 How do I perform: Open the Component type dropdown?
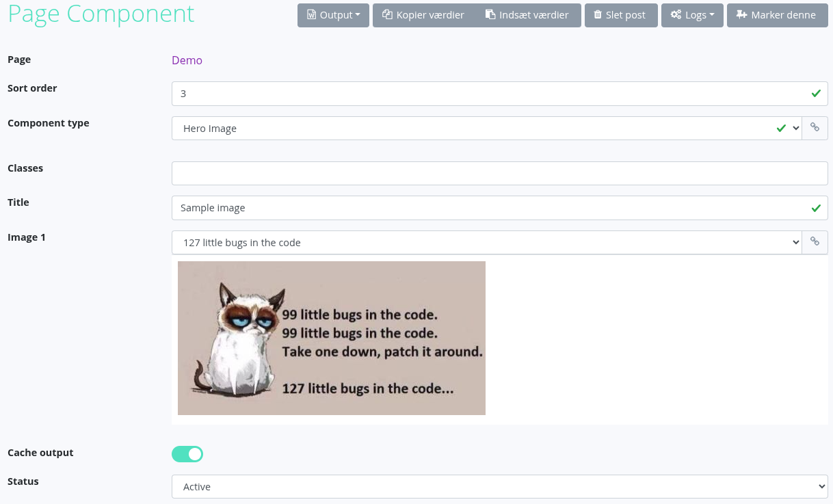click(x=486, y=128)
